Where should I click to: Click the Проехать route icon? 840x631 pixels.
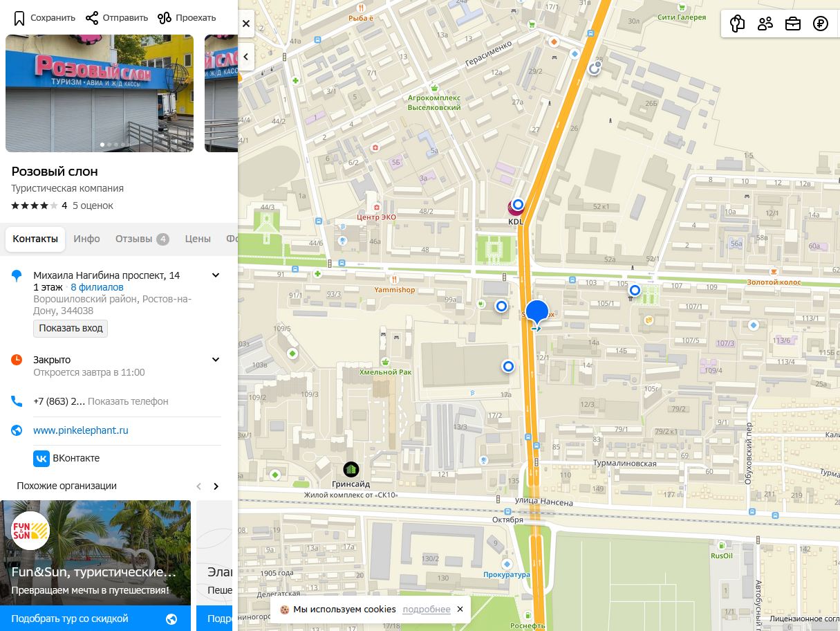165,18
